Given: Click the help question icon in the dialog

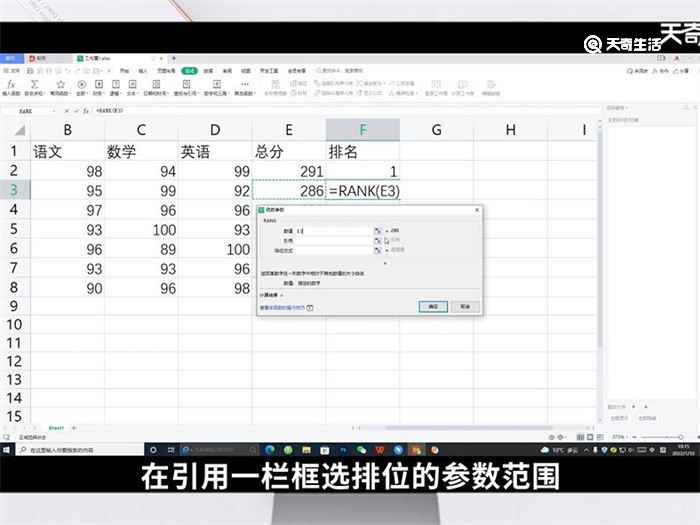Looking at the screenshot, I should pos(310,308).
